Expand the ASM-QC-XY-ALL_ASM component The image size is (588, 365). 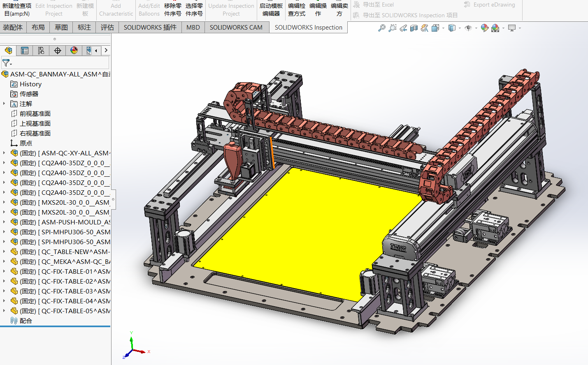coord(4,153)
